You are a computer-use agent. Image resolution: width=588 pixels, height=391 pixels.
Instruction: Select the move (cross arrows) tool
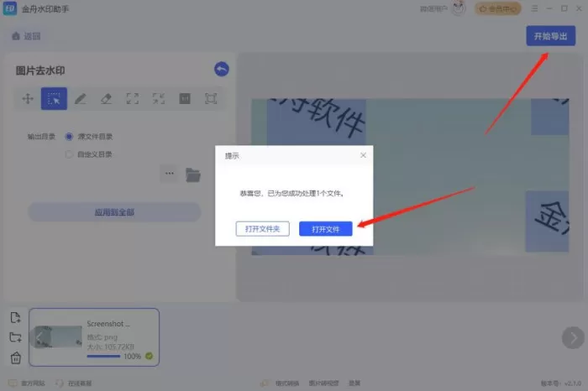tap(28, 99)
